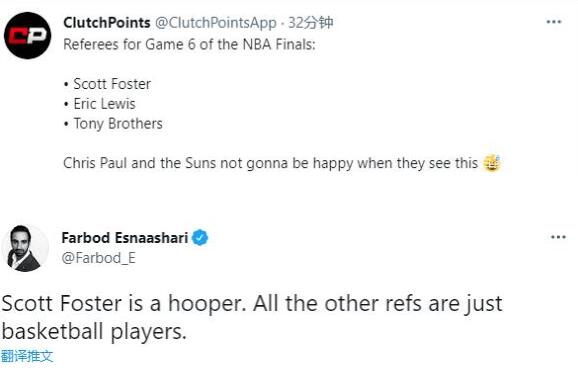Image resolution: width=578 pixels, height=379 pixels.
Task: Click the Farbod Esnaashari display name
Action: pos(125,238)
